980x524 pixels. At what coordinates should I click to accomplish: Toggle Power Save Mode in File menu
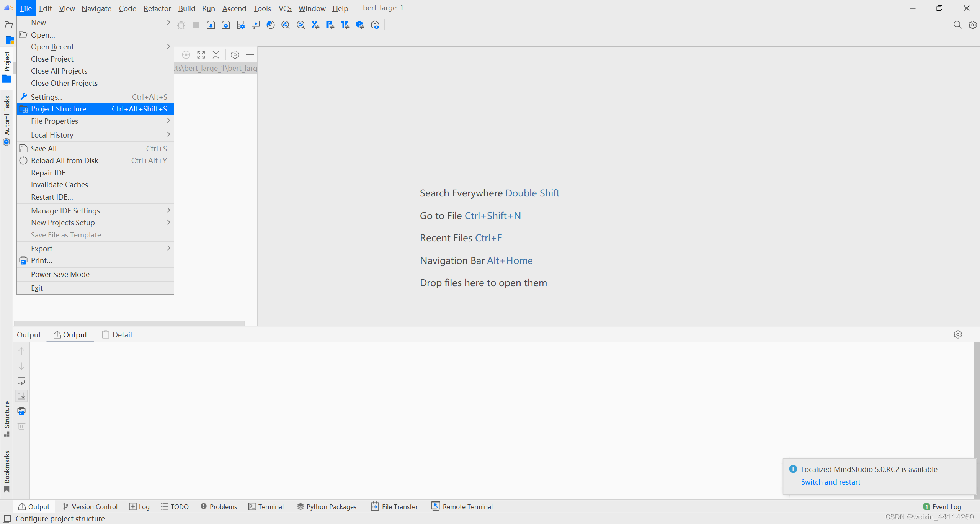pyautogui.click(x=60, y=274)
